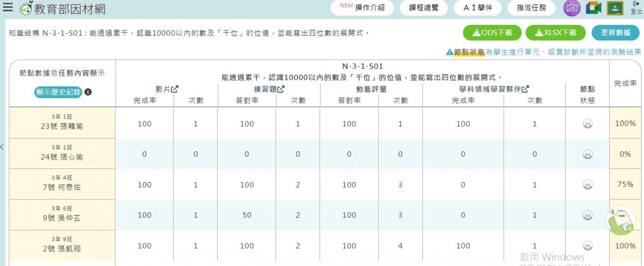The height and width of the screenshot is (266, 644).
Task: Click node status icon for 何恩佑
Action: 587,185
